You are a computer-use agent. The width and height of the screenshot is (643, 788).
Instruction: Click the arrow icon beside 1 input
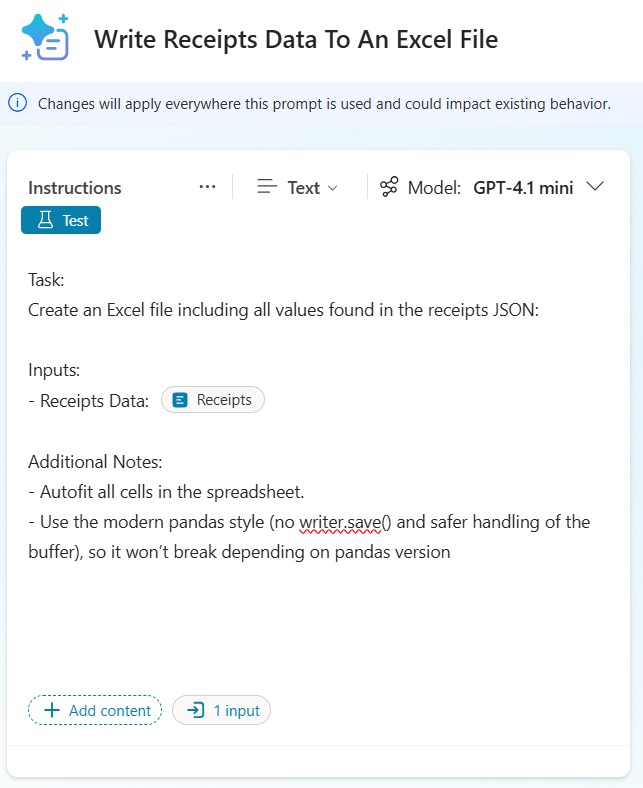(x=196, y=711)
